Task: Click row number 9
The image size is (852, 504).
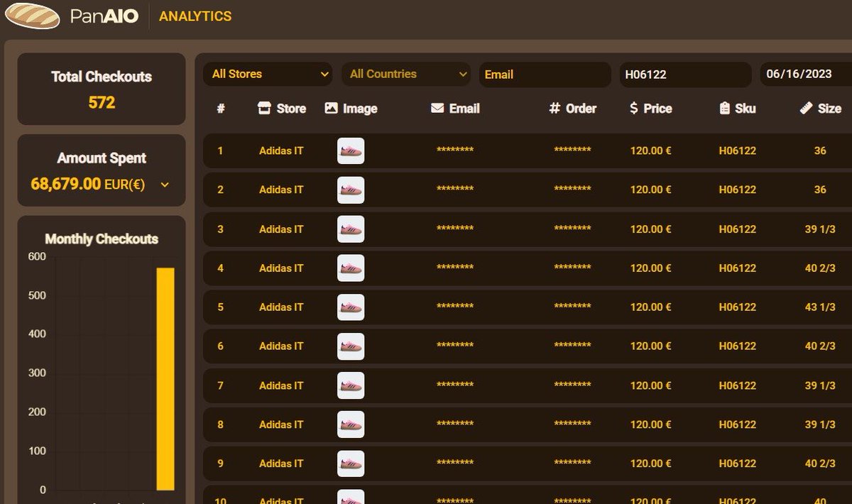Action: 220,464
